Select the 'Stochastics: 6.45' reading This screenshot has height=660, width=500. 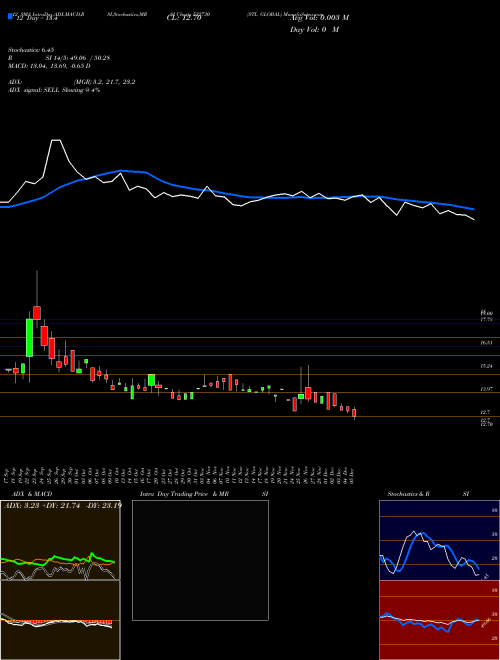pyautogui.click(x=31, y=50)
